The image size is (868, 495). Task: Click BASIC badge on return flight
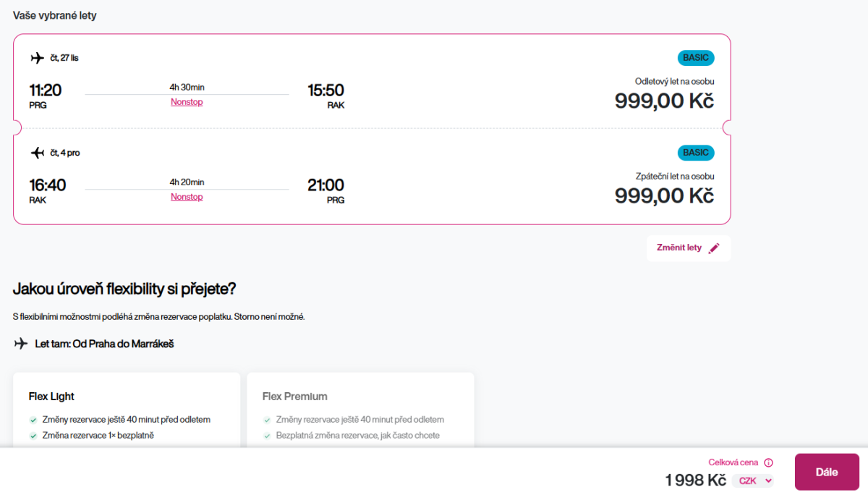(696, 153)
